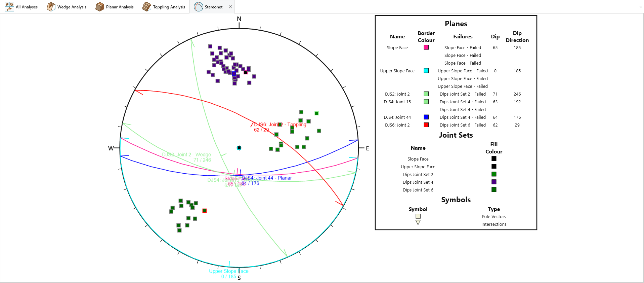Click the black Slope Face fill colour swatch
Screen dimensions: 644x283
click(x=494, y=158)
